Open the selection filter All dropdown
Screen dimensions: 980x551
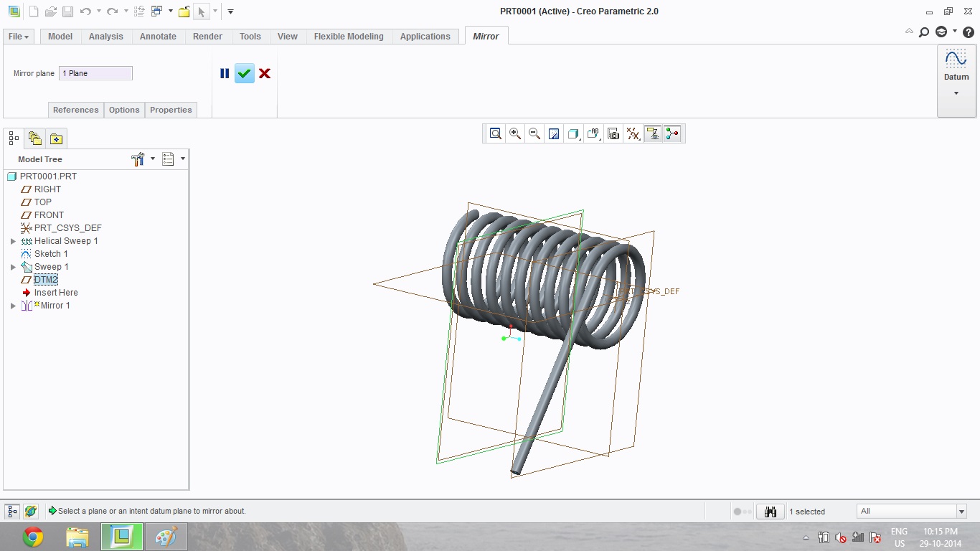pyautogui.click(x=961, y=512)
